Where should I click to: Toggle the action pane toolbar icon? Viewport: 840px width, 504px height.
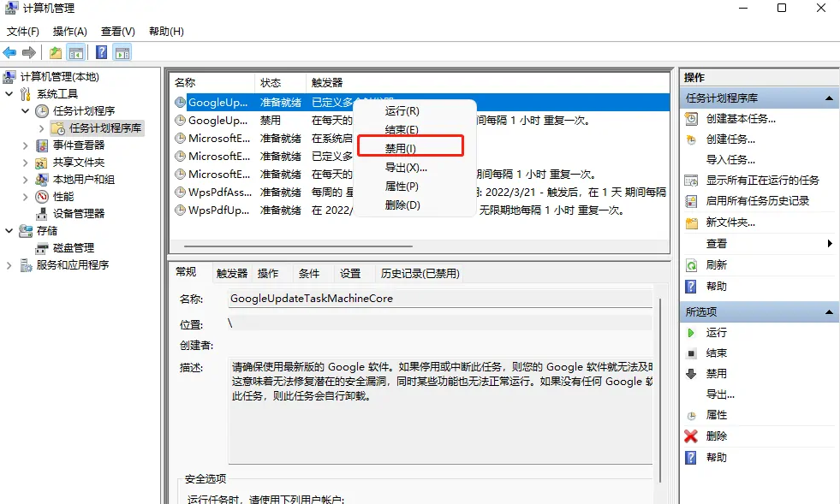coord(122,52)
